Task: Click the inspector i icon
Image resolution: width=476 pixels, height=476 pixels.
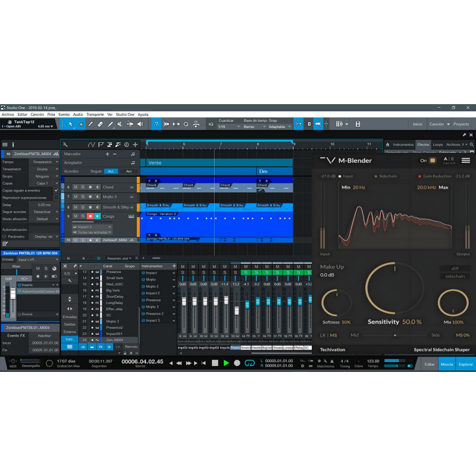Action: 13,145
